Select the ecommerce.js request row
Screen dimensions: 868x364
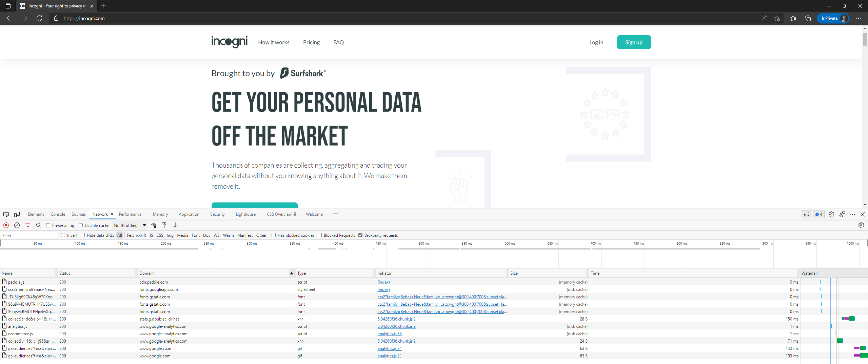400,334
